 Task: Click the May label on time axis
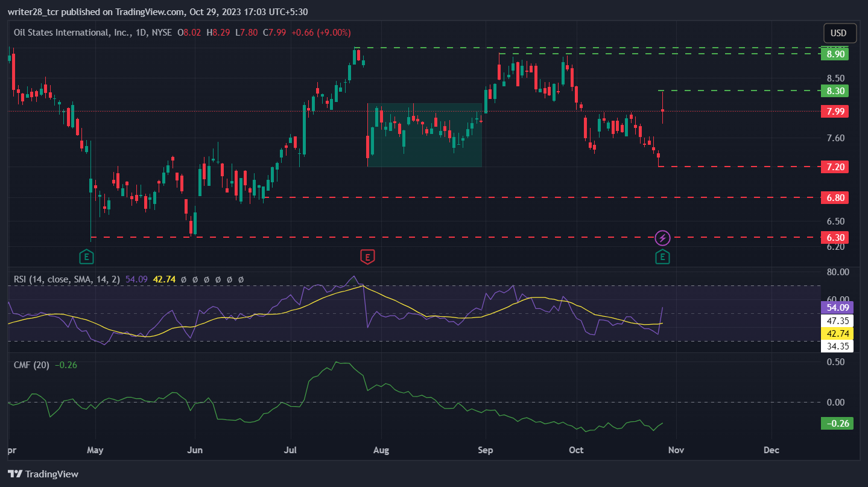click(95, 450)
